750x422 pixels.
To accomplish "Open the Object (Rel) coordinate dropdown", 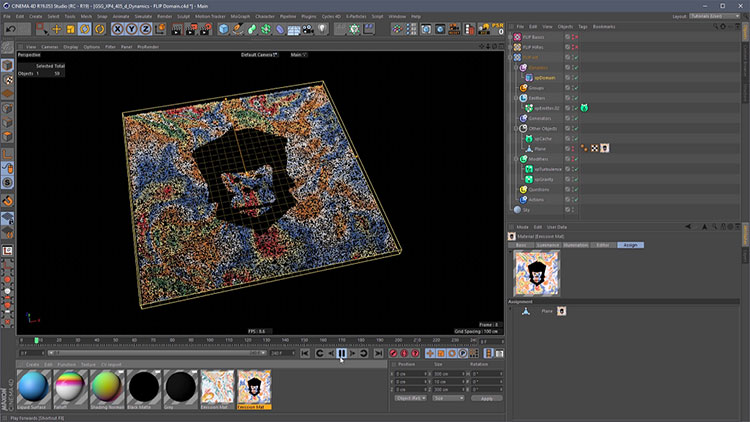I will 410,398.
